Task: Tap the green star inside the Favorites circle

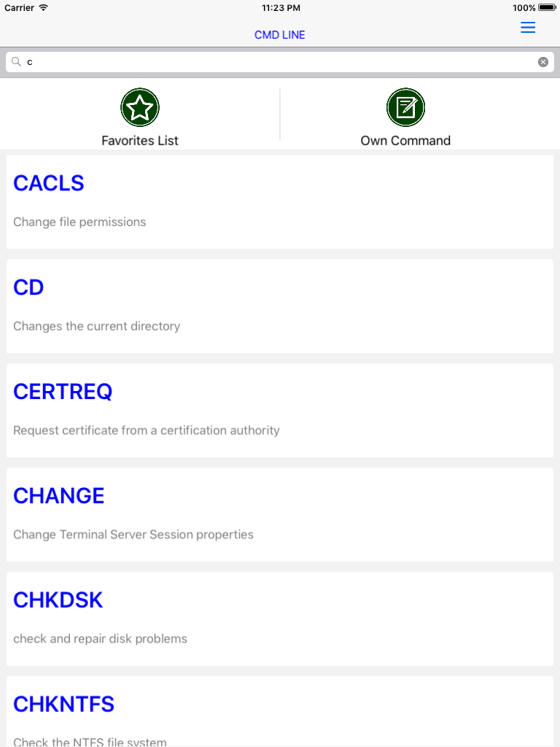Action: click(140, 107)
